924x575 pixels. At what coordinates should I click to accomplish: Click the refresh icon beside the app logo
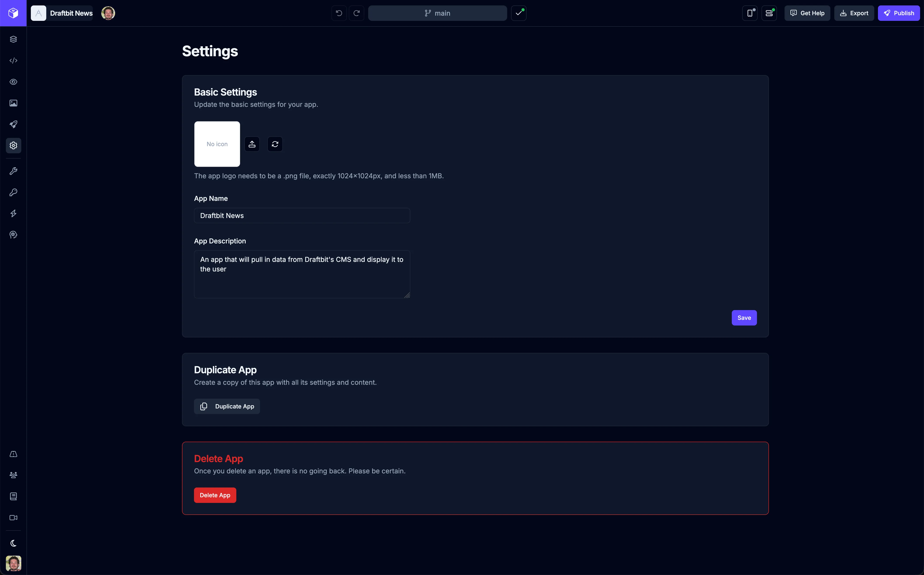(x=275, y=144)
